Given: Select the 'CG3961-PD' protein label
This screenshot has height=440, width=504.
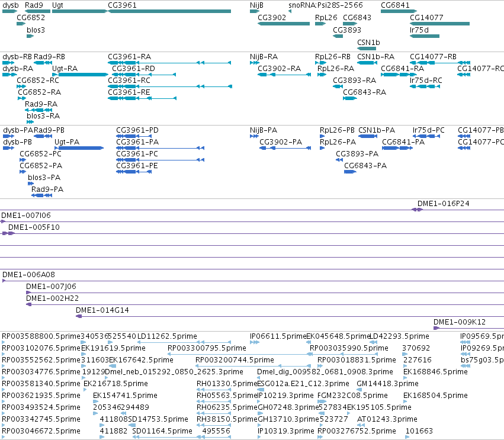Looking at the screenshot, I should [137, 130].
